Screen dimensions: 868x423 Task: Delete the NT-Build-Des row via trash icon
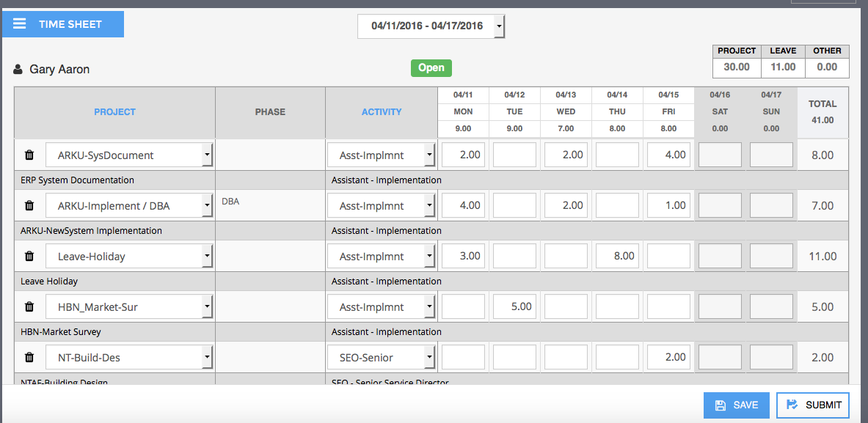[x=29, y=358]
